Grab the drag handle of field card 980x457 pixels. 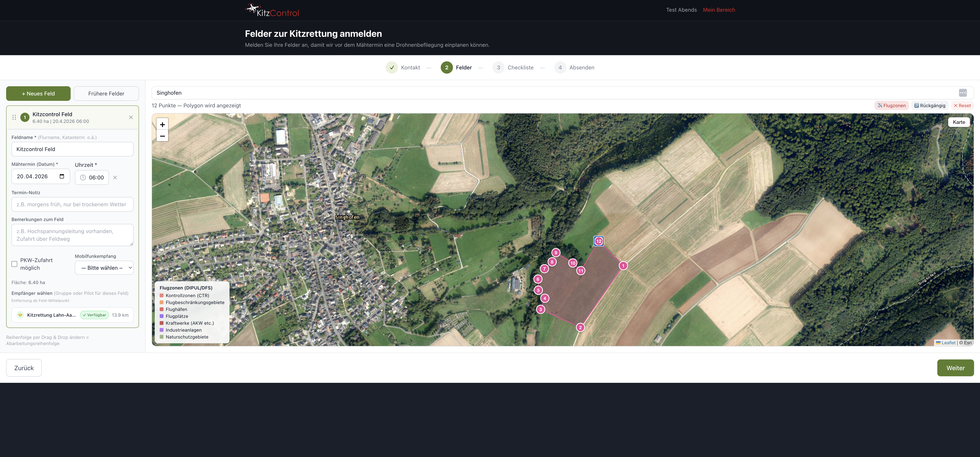14,117
